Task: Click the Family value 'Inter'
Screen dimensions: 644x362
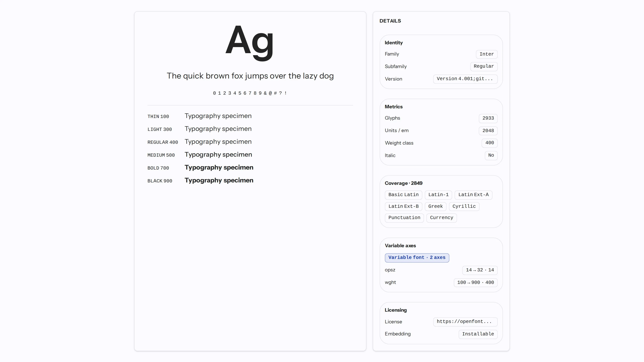Action: coord(486,54)
